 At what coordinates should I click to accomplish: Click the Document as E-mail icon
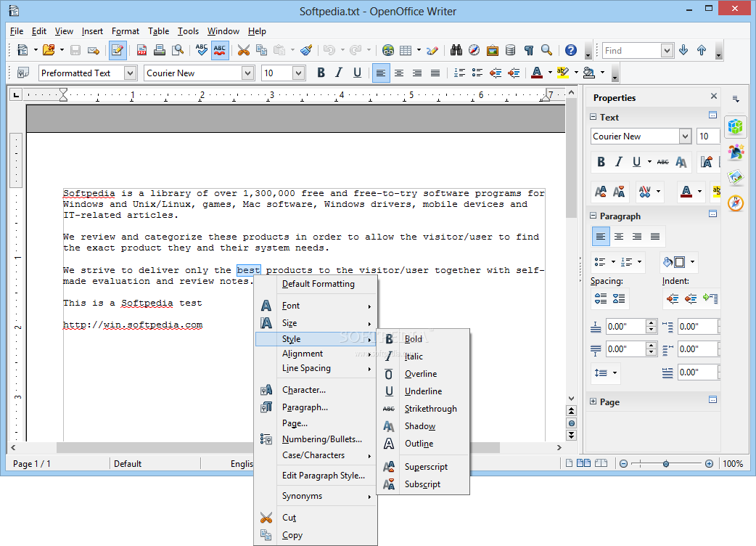coord(94,50)
